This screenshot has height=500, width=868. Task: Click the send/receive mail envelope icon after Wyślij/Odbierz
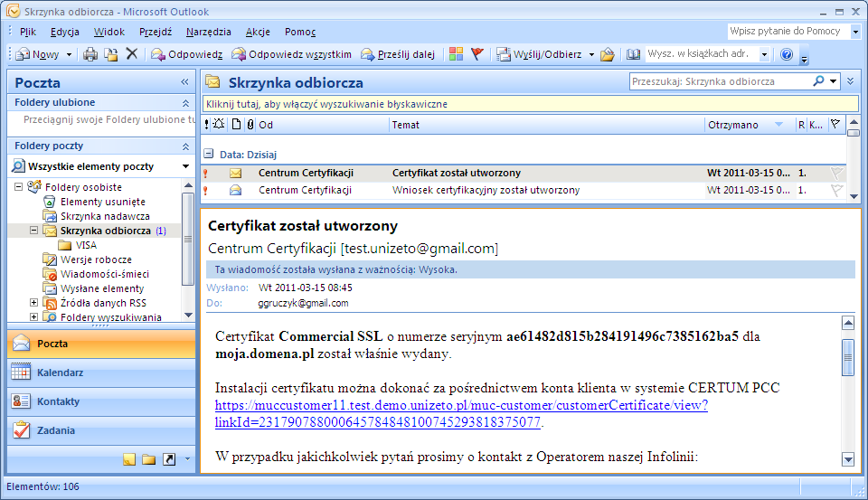pos(608,54)
